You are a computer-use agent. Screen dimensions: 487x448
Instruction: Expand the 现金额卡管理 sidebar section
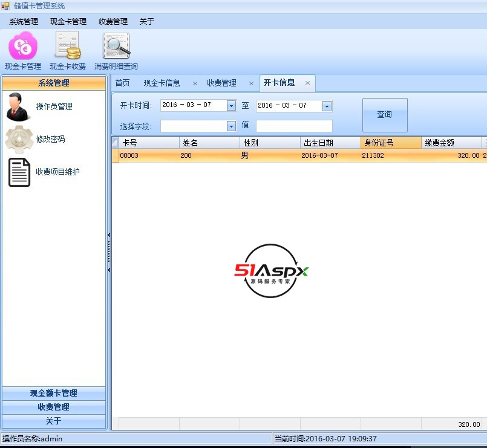pyautogui.click(x=54, y=394)
